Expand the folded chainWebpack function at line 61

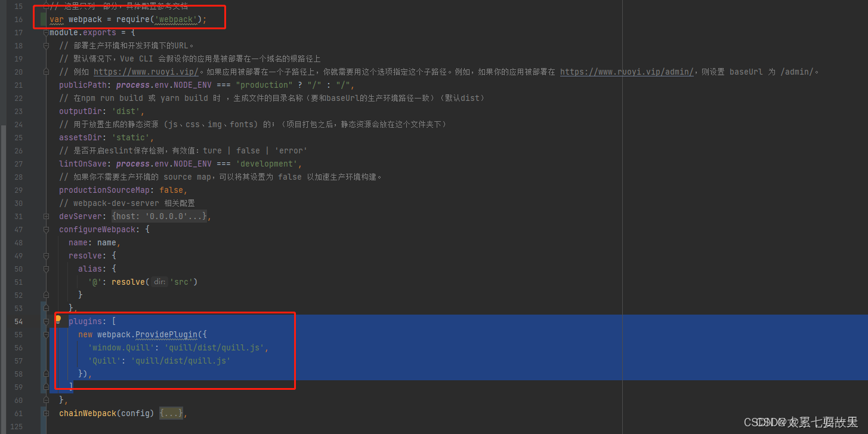46,413
